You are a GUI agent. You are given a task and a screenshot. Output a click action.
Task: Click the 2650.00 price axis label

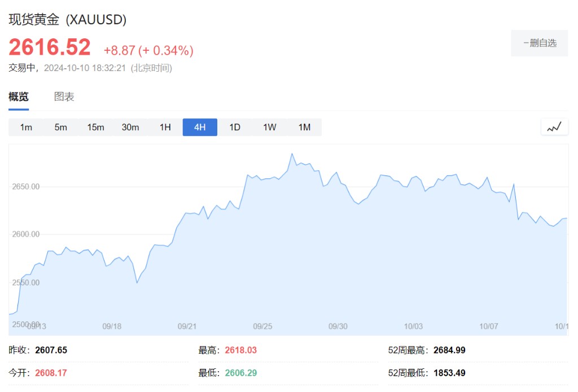26,187
